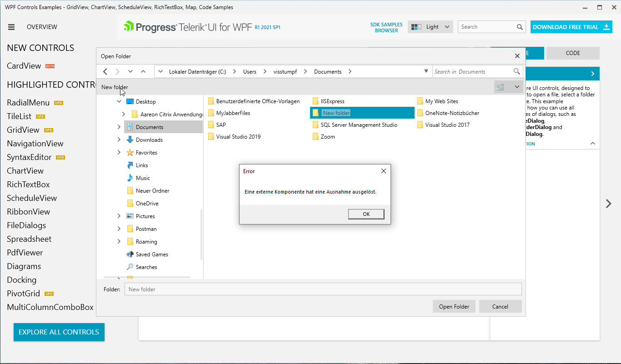Image resolution: width=621 pixels, height=364 pixels.
Task: Expand the Downloads tree node
Action: pyautogui.click(x=119, y=140)
